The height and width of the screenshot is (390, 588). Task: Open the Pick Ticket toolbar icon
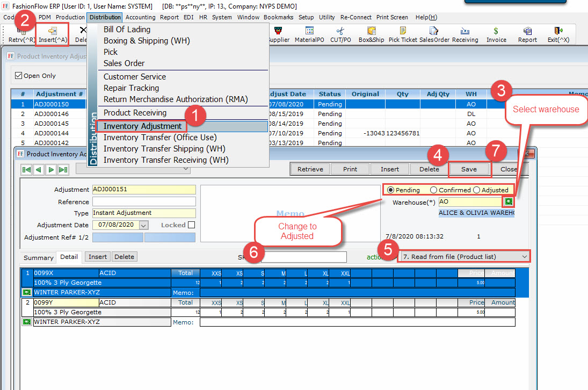403,32
